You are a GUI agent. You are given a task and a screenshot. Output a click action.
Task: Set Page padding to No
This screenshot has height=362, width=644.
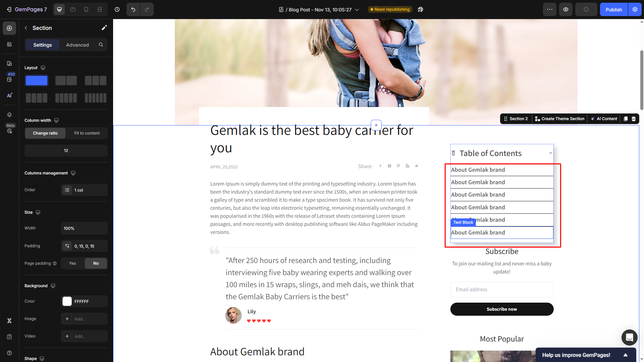point(96,263)
